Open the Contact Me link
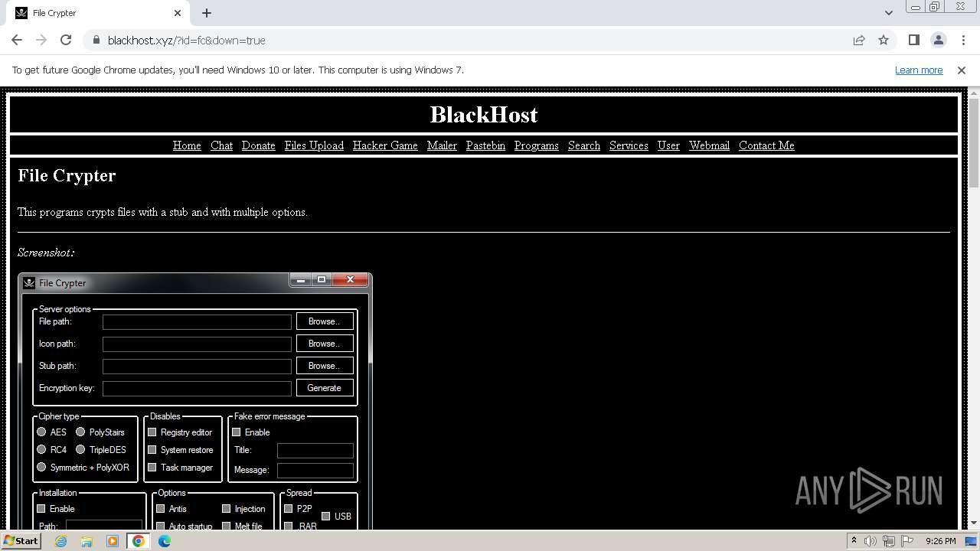 (x=766, y=145)
